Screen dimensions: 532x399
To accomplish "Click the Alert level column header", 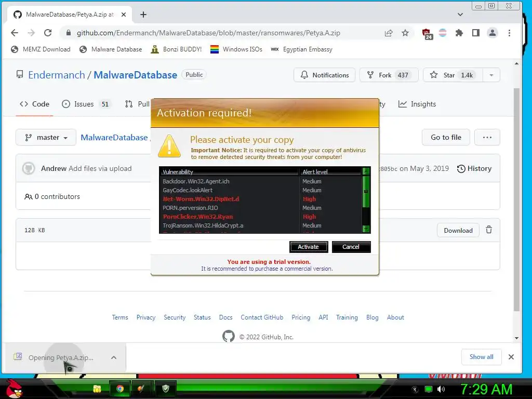I will tap(331, 172).
